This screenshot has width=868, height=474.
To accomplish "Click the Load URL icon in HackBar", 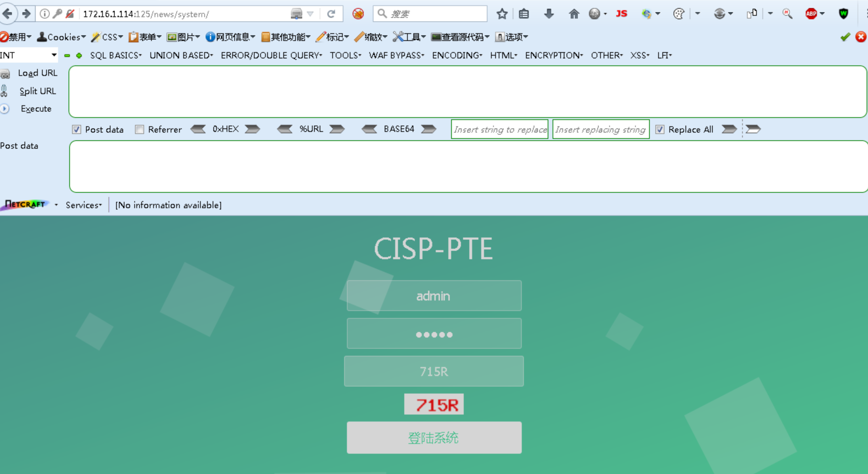I will point(6,73).
